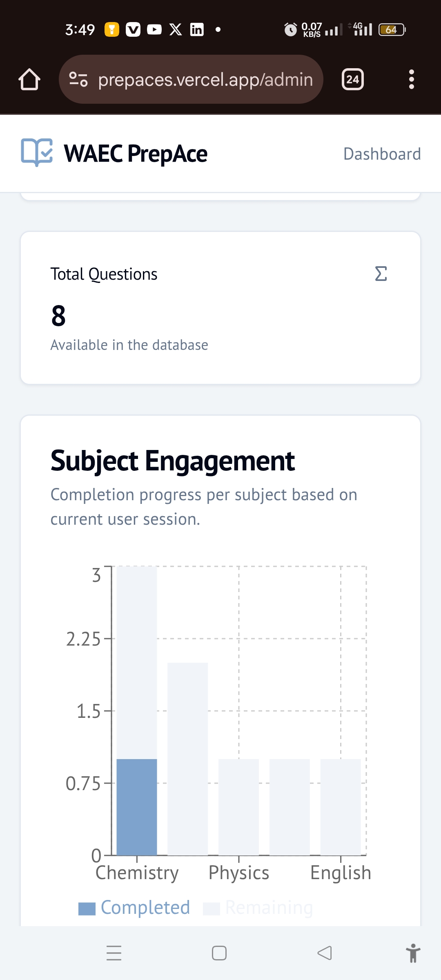Click the WAEC PrepAce title text
Image resolution: width=441 pixels, height=980 pixels.
[x=136, y=154]
